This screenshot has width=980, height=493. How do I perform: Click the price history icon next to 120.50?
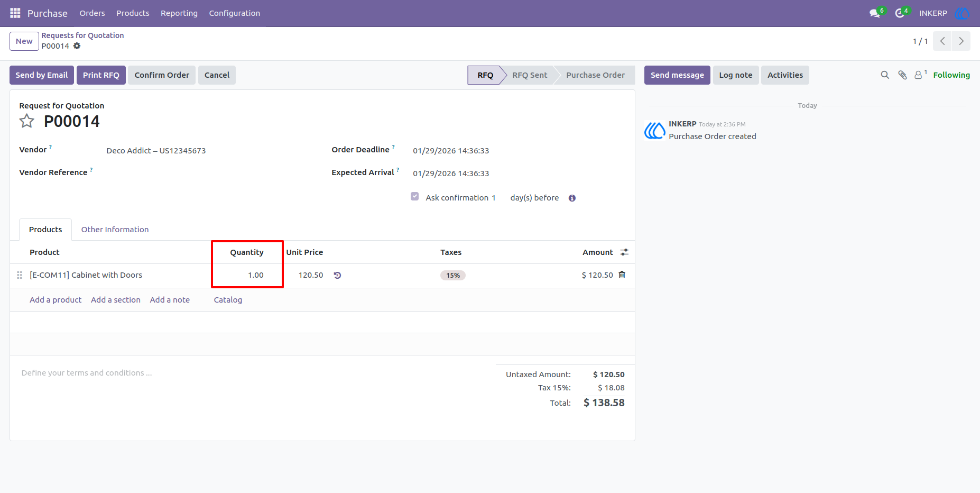[x=337, y=275]
